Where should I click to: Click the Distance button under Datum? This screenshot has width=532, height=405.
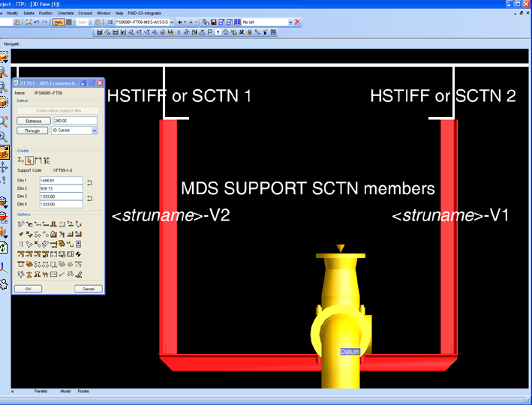33,121
